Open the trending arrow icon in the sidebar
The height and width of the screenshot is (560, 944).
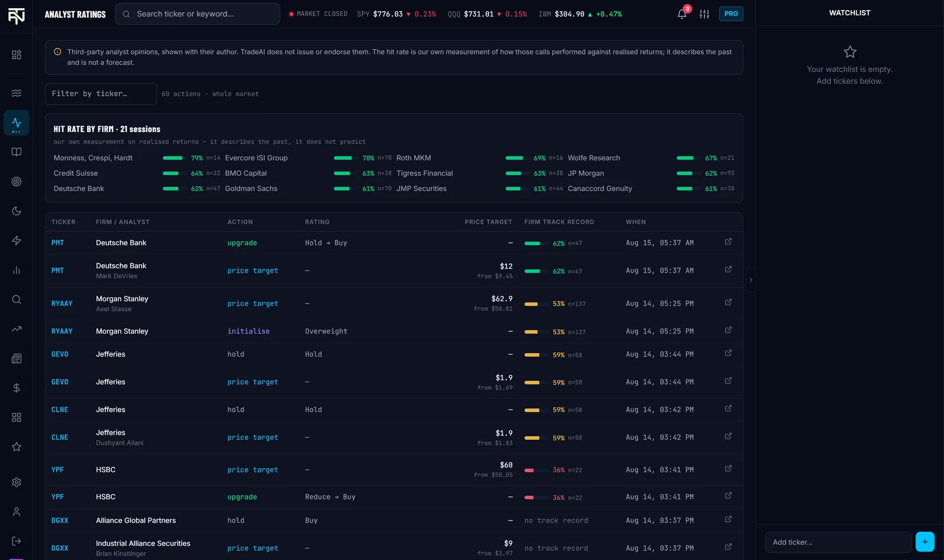(x=17, y=329)
